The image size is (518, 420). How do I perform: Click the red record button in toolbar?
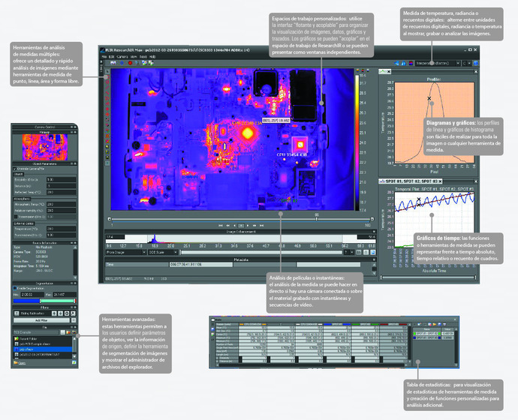tap(130, 63)
